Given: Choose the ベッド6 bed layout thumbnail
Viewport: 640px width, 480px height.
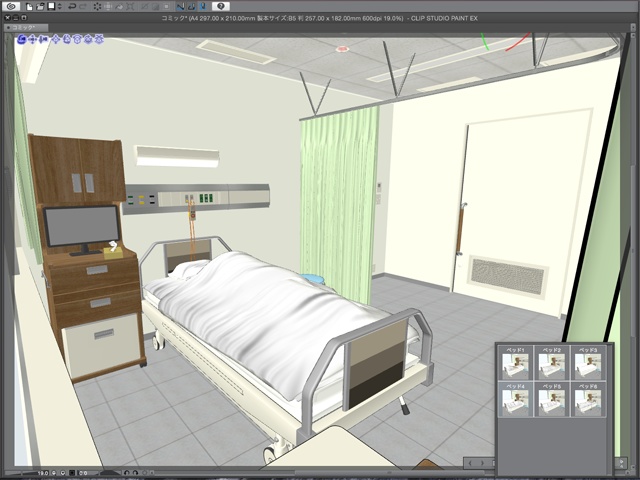Looking at the screenshot, I should pyautogui.click(x=588, y=399).
